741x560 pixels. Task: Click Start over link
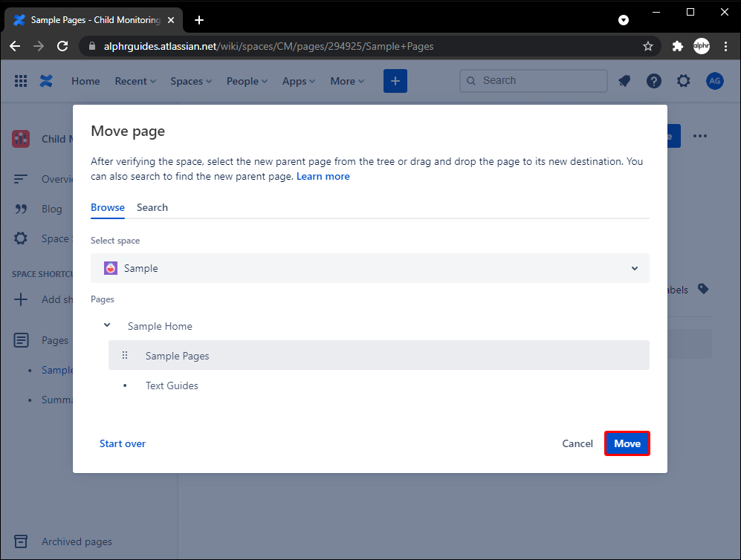tap(123, 443)
